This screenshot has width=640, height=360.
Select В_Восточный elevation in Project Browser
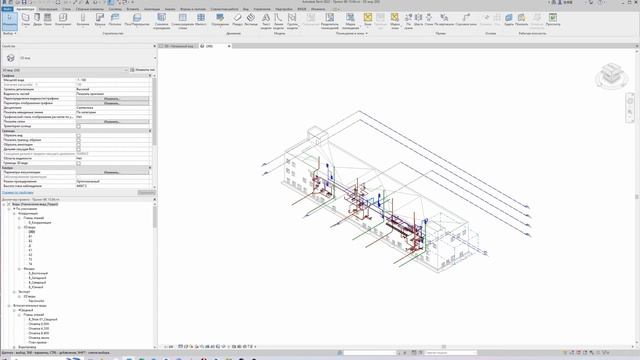coord(38,273)
